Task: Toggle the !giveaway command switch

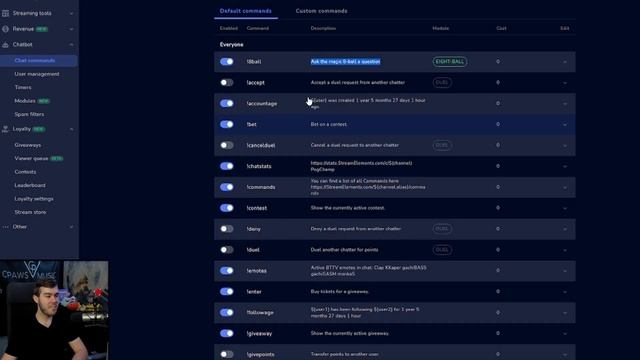Action: [227, 333]
